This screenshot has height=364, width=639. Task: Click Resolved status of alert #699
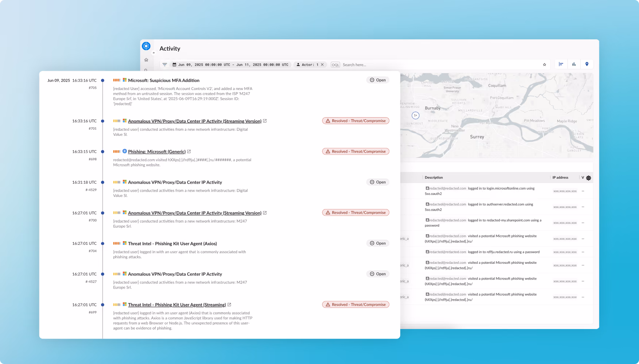click(356, 305)
